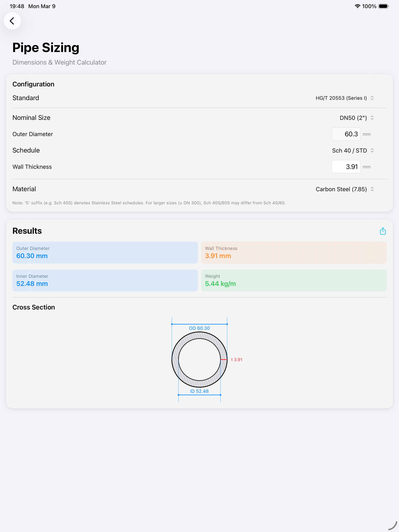Tap the Weight 5.44 kg/m result card

click(294, 280)
